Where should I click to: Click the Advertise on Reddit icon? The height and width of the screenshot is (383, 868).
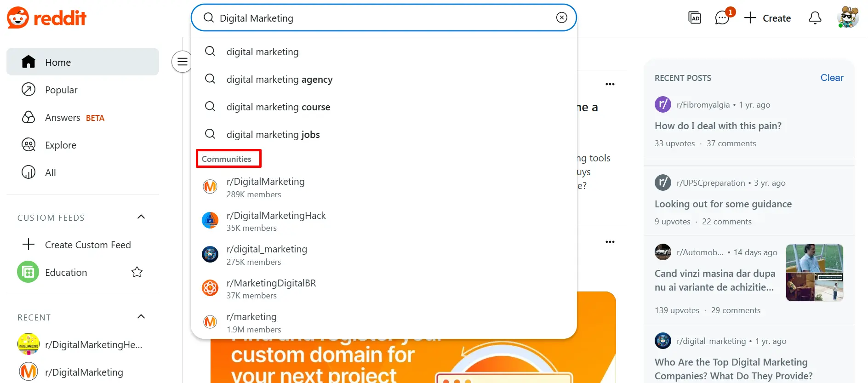click(694, 18)
